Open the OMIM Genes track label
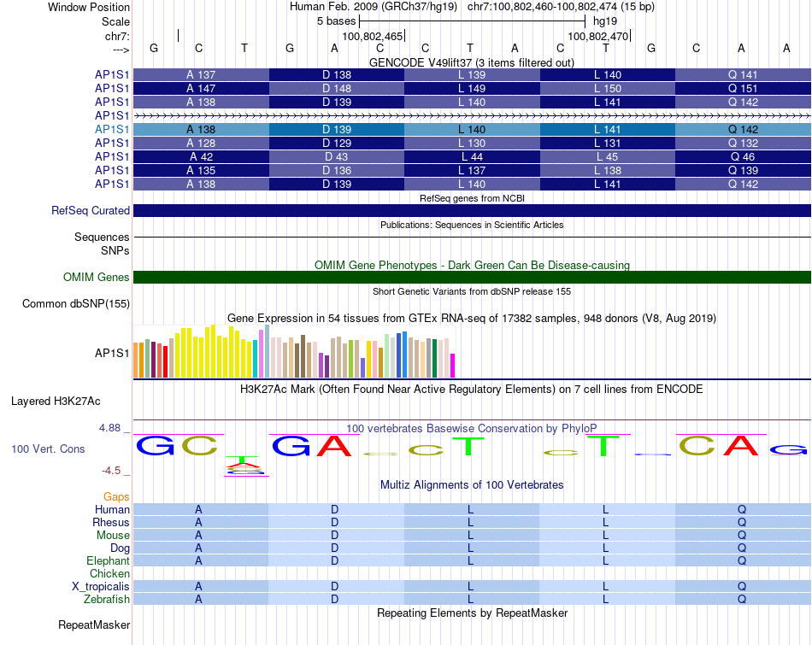This screenshot has height=645, width=812. tap(96, 277)
